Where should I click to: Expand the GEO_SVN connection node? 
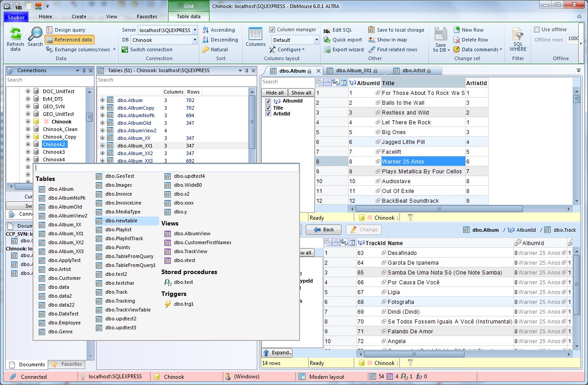tap(28, 106)
